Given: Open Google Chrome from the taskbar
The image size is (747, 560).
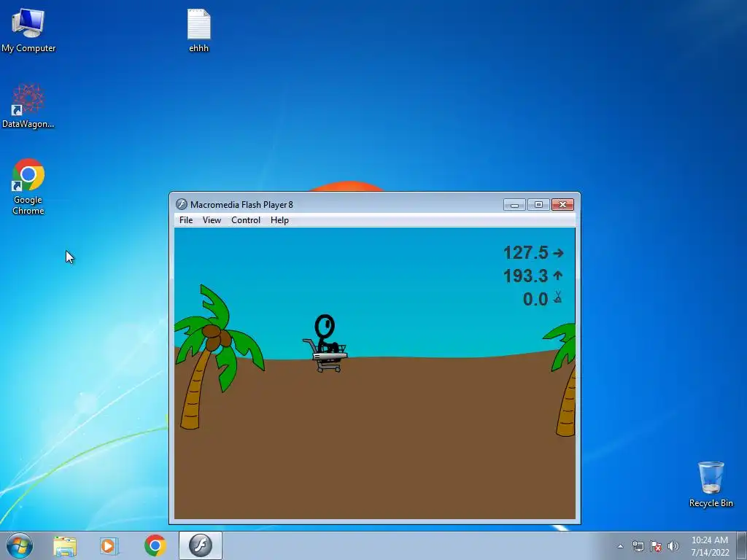Looking at the screenshot, I should pyautogui.click(x=155, y=545).
